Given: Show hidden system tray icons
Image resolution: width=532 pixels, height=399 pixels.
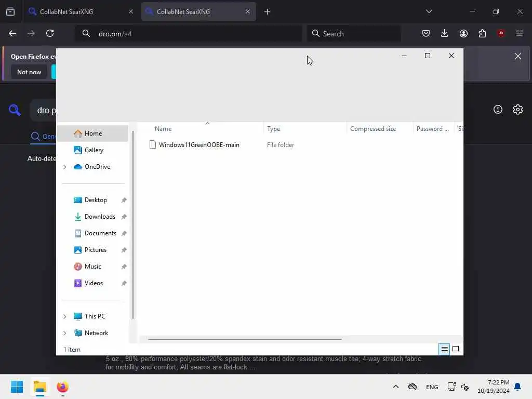Looking at the screenshot, I should (x=395, y=387).
